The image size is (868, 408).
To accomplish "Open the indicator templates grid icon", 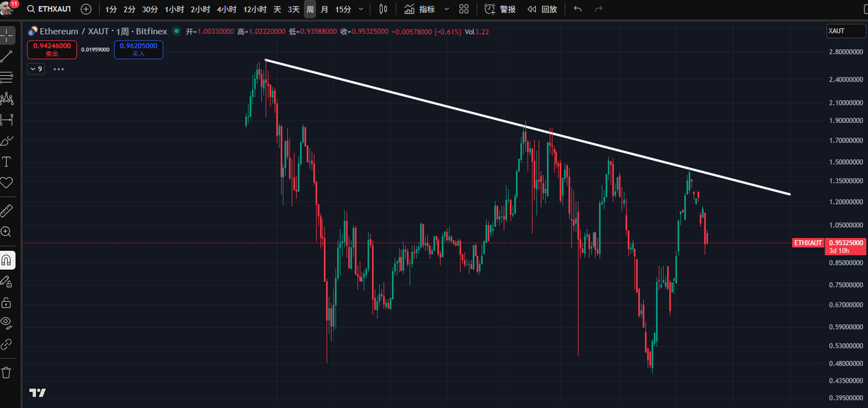I will [464, 9].
